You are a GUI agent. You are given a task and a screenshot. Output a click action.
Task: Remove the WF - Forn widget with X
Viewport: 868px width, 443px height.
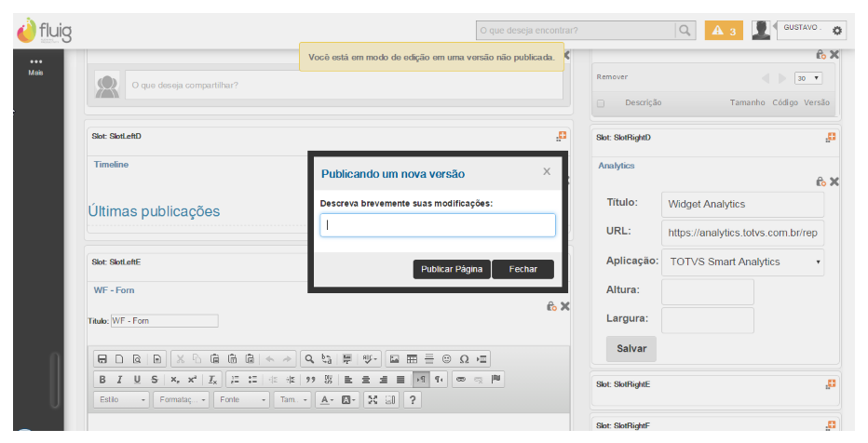coord(564,306)
